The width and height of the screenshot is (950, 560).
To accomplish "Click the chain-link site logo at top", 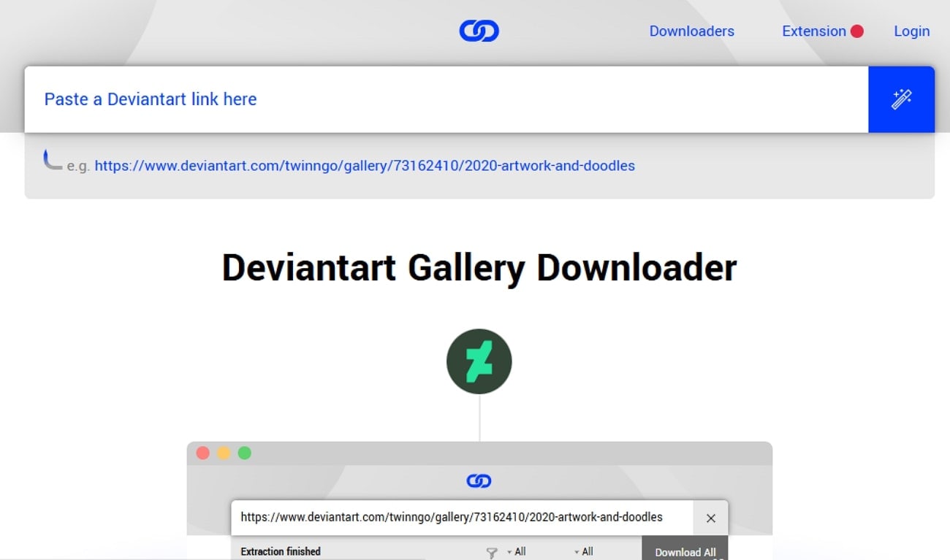I will 479,31.
